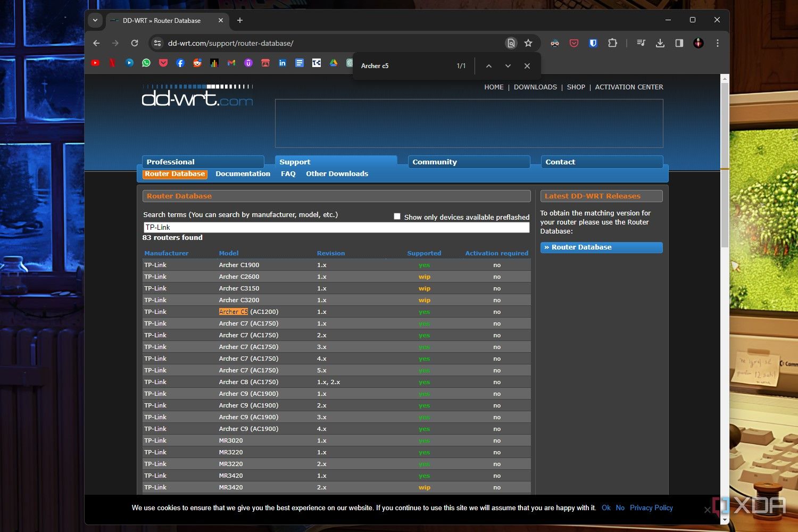Image resolution: width=798 pixels, height=532 pixels.
Task: Open the FAQ submenu item
Action: (x=288, y=174)
